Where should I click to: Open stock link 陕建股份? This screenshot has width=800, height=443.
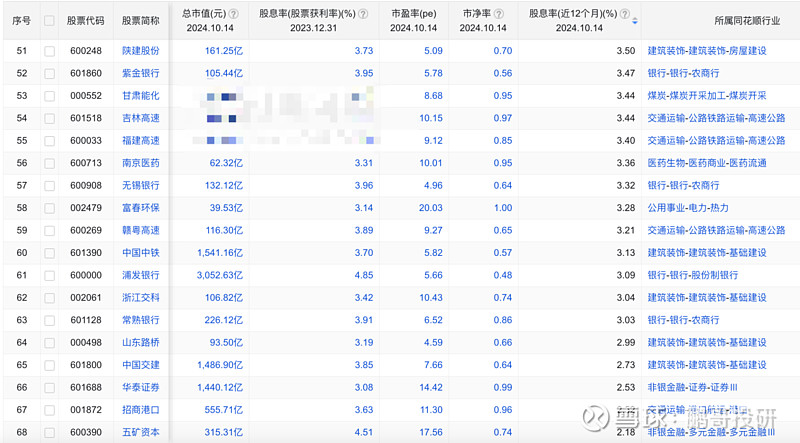[x=141, y=51]
